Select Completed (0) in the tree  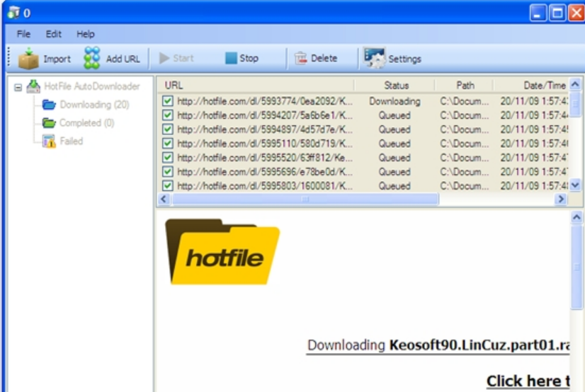click(87, 122)
